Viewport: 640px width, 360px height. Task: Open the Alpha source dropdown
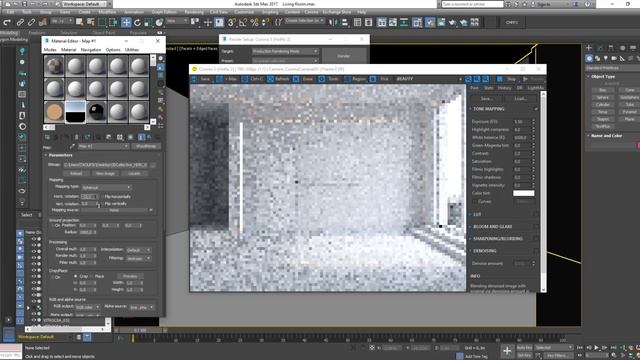[141, 307]
